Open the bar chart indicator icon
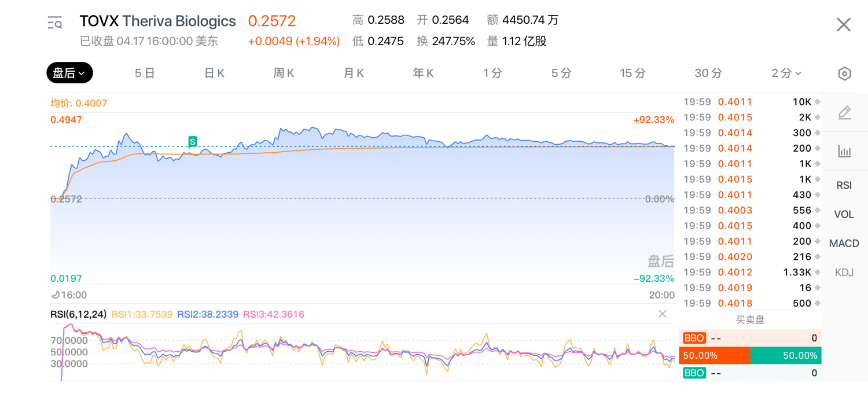Image resolution: width=868 pixels, height=401 pixels. (844, 152)
